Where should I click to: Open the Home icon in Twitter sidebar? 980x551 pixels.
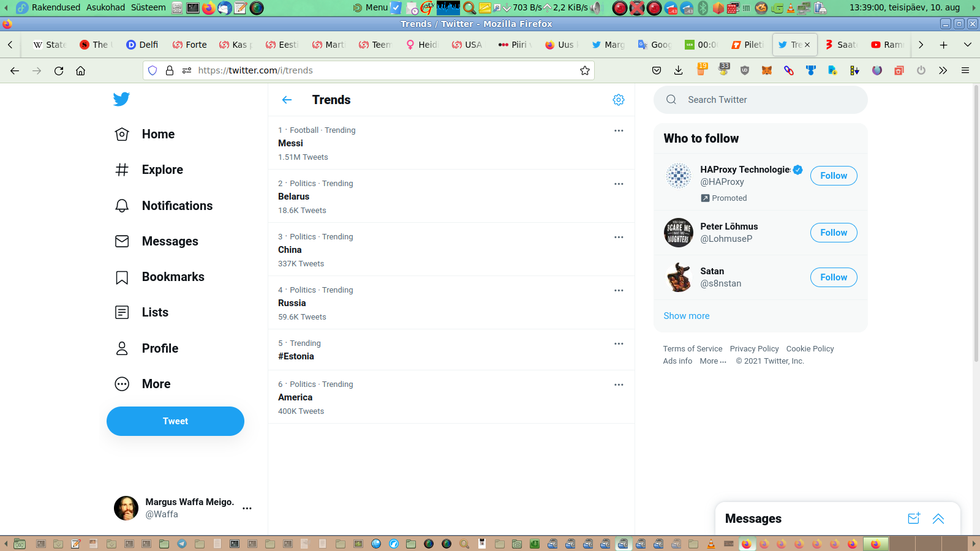point(122,134)
